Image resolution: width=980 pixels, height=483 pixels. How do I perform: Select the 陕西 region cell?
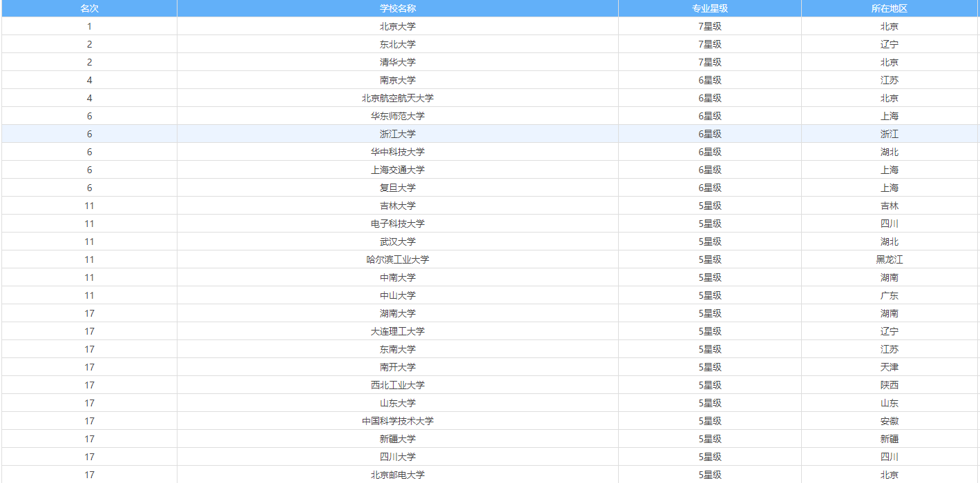pyautogui.click(x=890, y=385)
